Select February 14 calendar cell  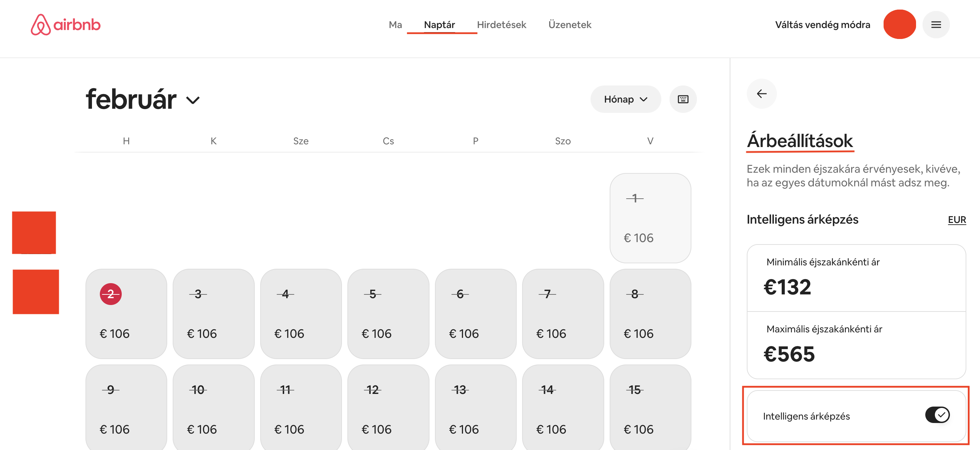tap(563, 407)
